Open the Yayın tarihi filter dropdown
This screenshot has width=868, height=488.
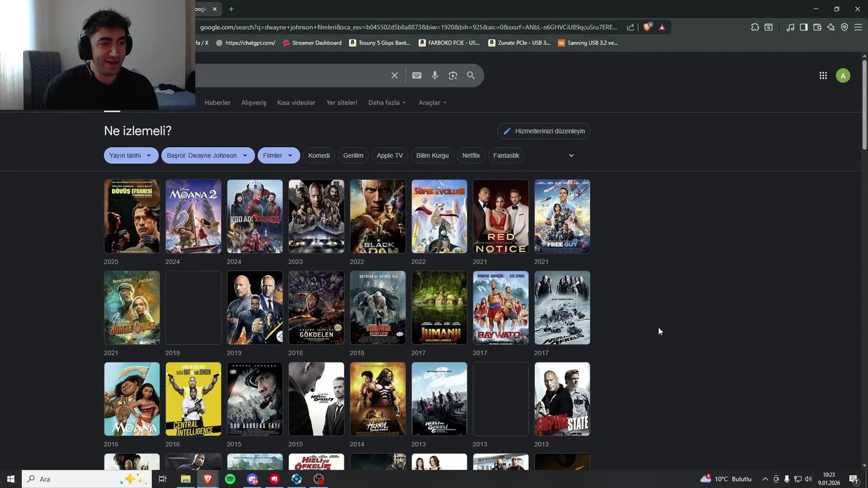click(131, 155)
